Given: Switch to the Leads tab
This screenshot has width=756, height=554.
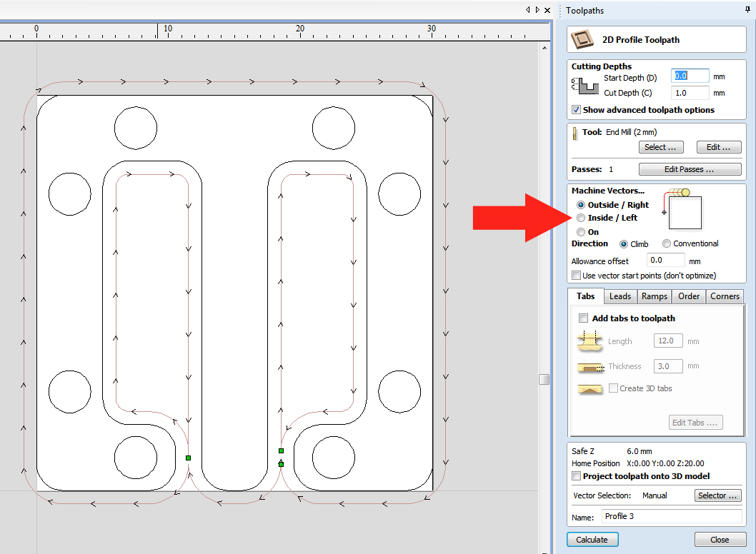Looking at the screenshot, I should pyautogui.click(x=620, y=296).
